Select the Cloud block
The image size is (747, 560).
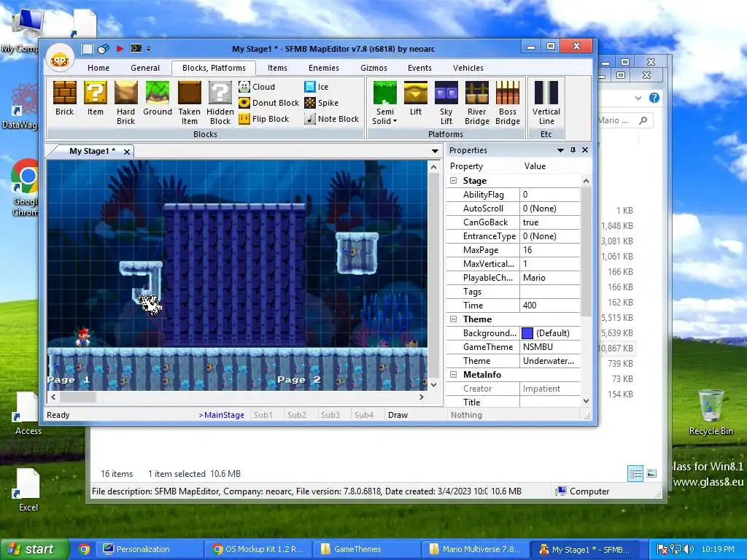tap(258, 87)
